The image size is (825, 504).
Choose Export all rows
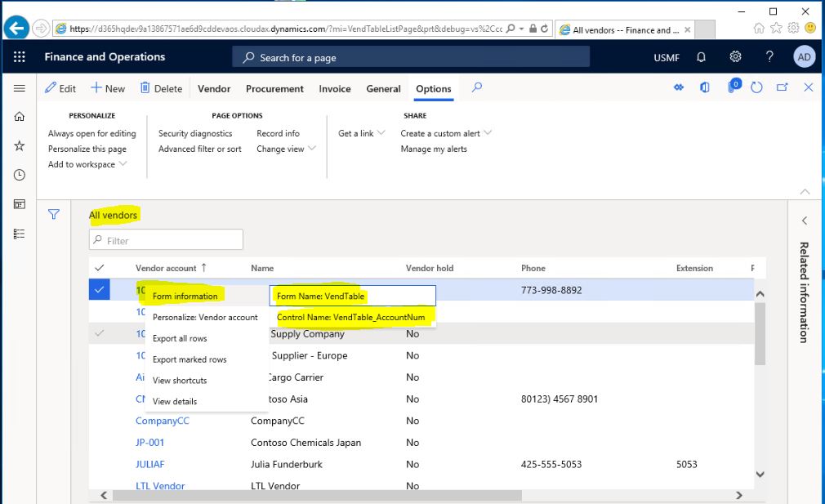click(180, 338)
